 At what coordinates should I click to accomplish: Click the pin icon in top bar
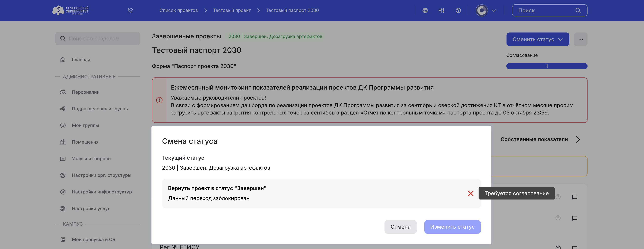(x=130, y=11)
